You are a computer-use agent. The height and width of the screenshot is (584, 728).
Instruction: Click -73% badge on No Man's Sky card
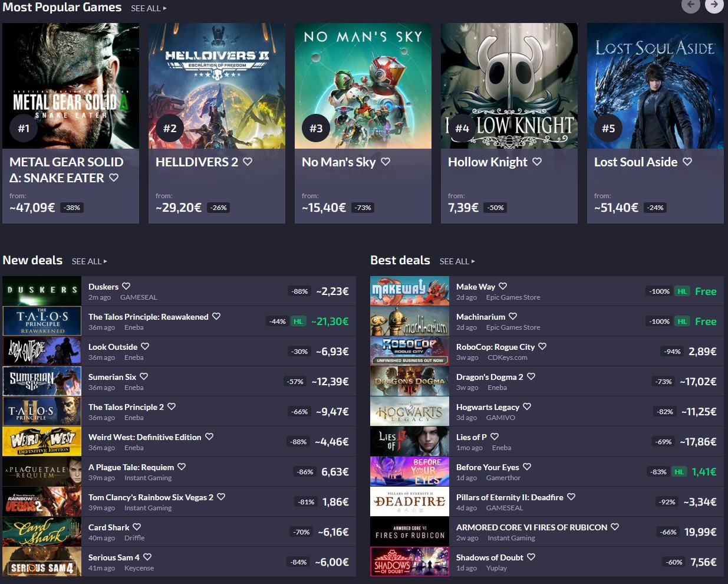click(x=363, y=208)
